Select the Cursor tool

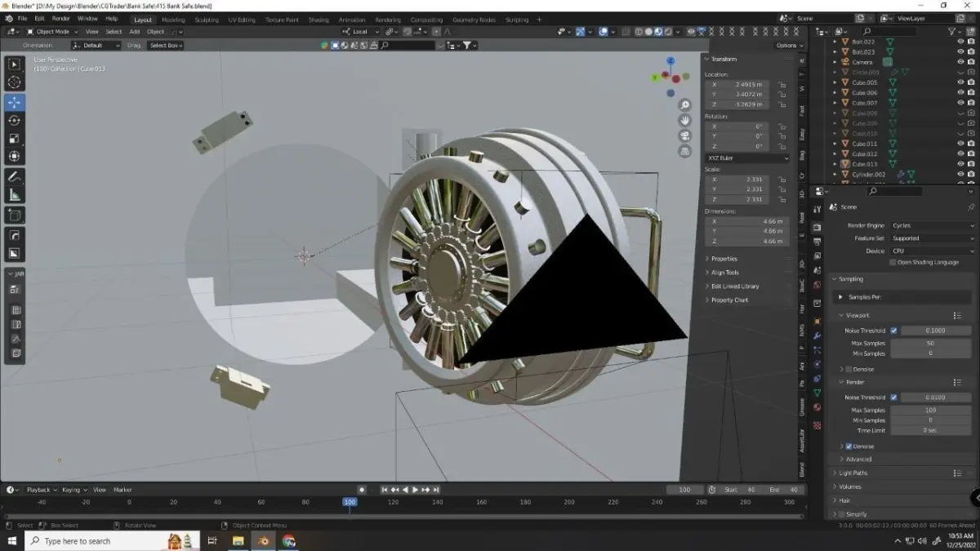point(15,82)
